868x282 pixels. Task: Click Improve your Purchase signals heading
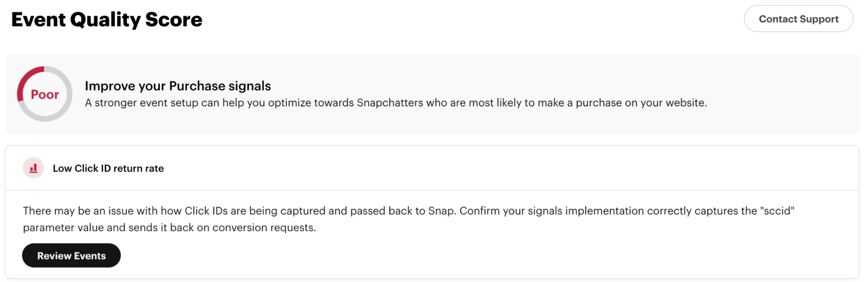(x=178, y=86)
